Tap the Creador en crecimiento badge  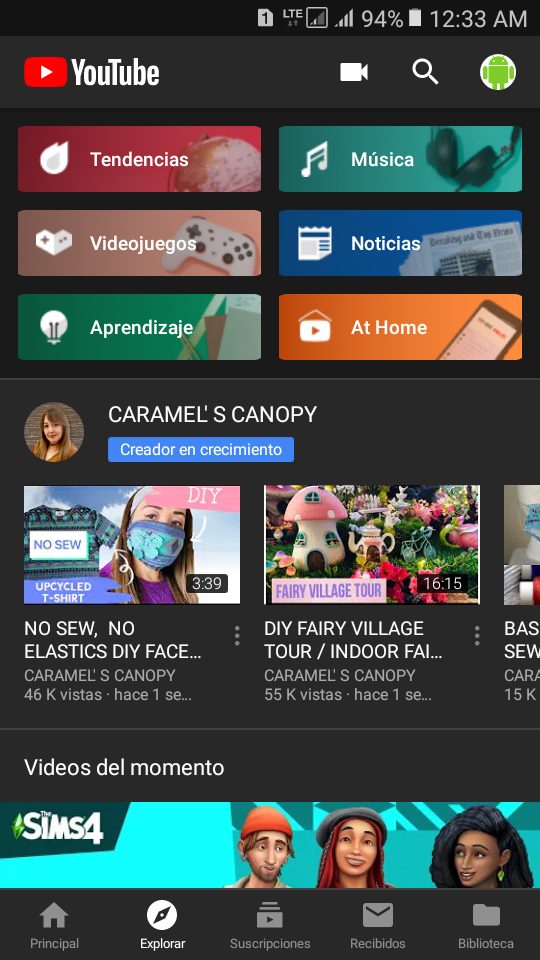(201, 449)
